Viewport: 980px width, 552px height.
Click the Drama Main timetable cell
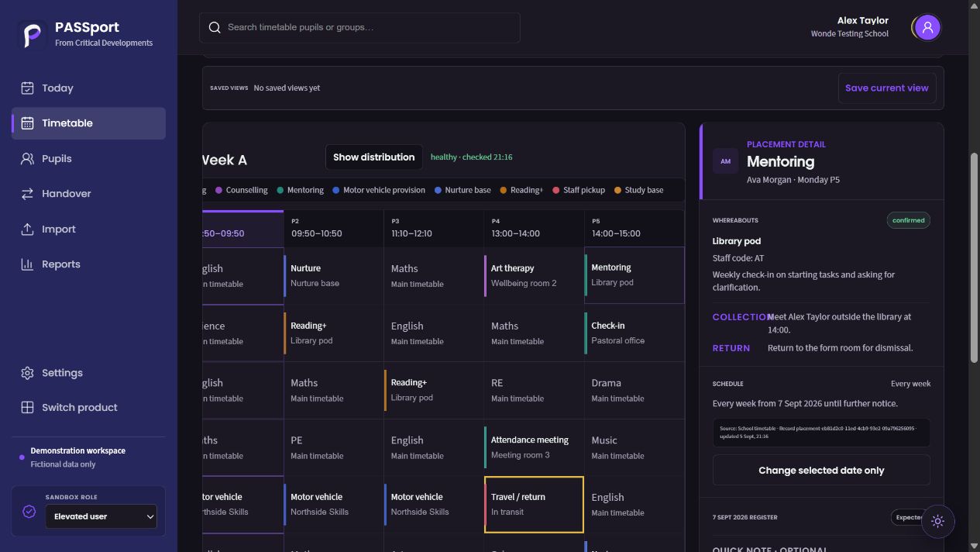point(634,390)
